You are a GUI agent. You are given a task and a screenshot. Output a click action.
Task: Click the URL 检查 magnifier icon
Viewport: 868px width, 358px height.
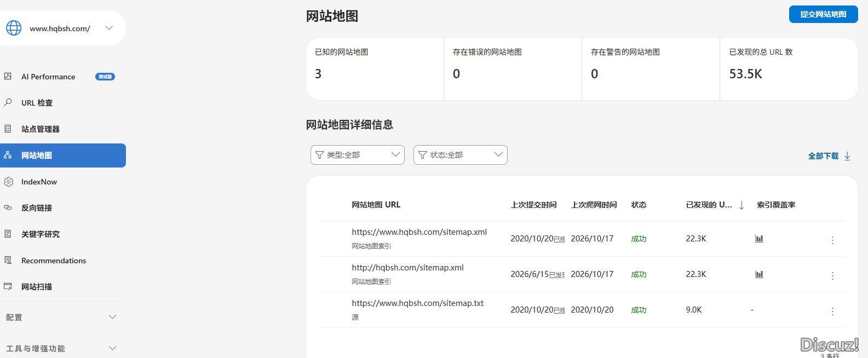[x=8, y=102]
